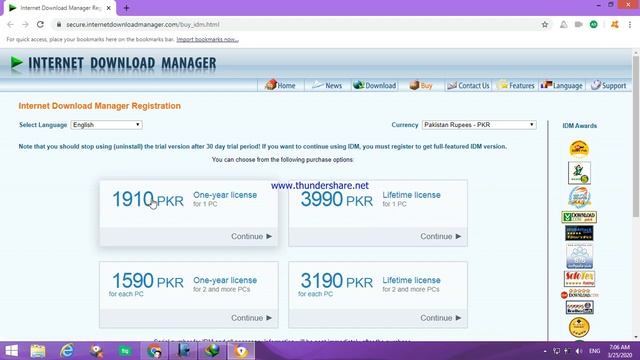The image size is (640, 360).
Task: Expand the Currency dropdown showing Pakistan Rupees
Action: coord(479,125)
